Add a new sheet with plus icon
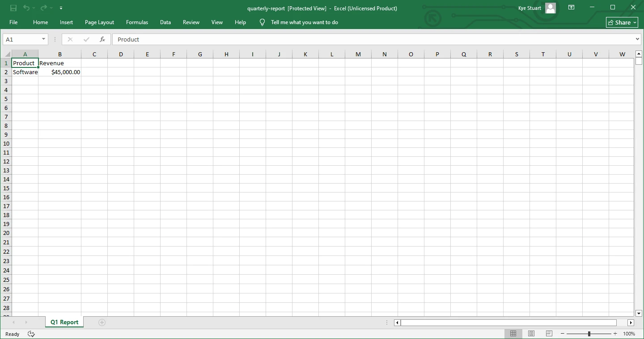This screenshot has width=644, height=339. [102, 322]
